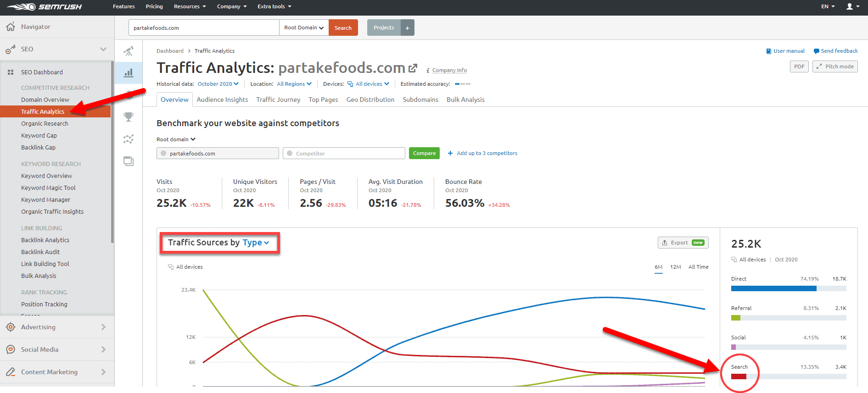Click the Semrush logo
Image resolution: width=868 pixels, height=393 pixels.
[x=44, y=7]
